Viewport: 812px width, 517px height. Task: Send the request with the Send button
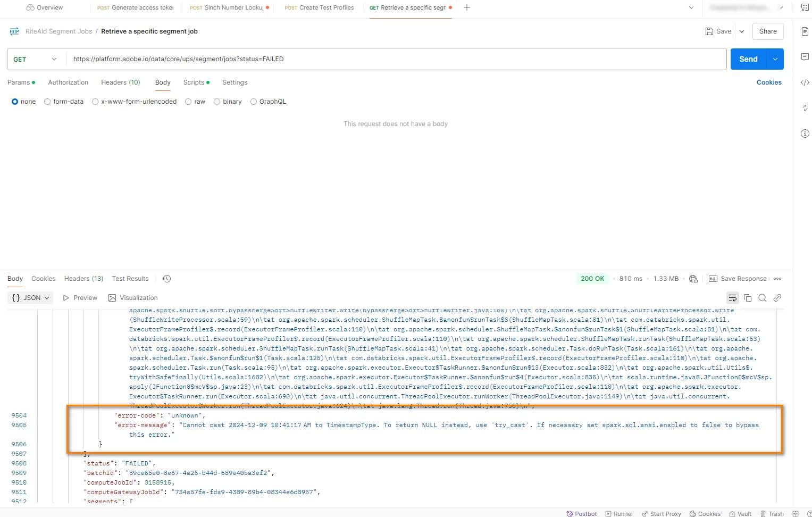(x=748, y=59)
